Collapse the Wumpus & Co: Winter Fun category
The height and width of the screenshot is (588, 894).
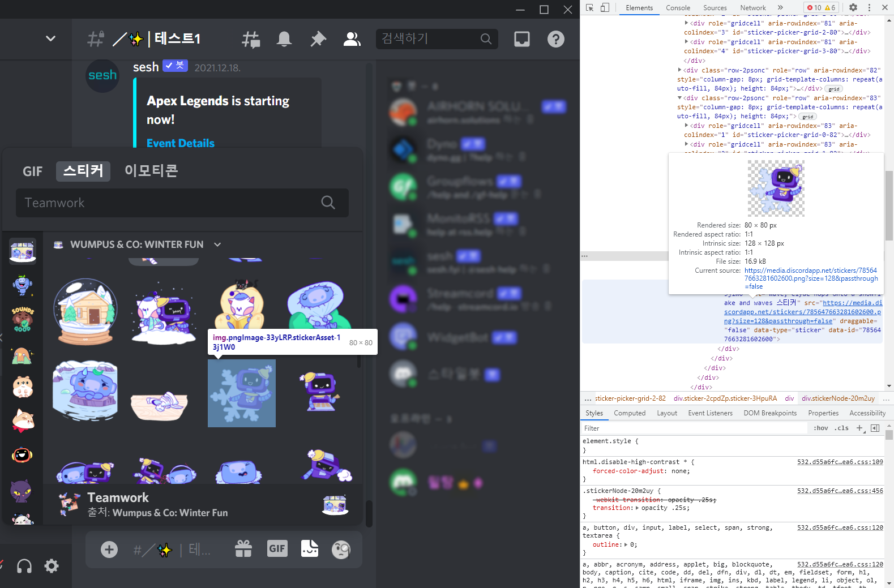(x=217, y=244)
